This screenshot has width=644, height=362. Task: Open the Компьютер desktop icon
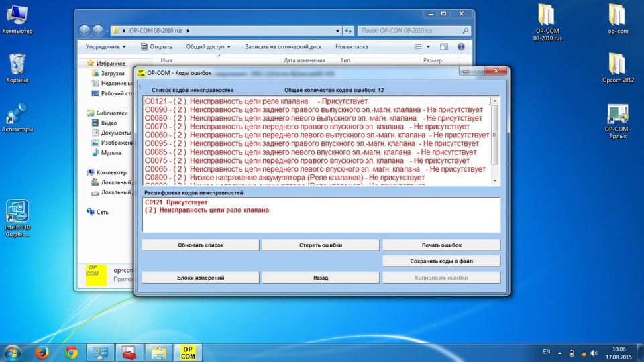(17, 19)
